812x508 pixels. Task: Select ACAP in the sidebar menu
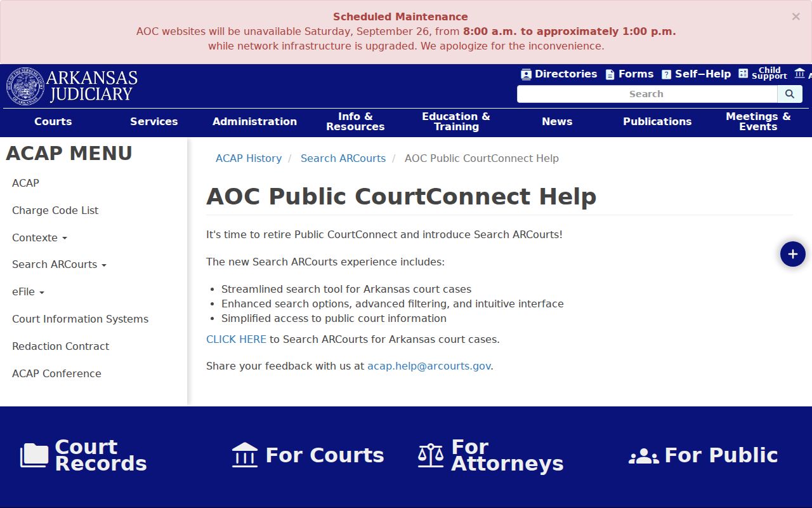(x=25, y=183)
